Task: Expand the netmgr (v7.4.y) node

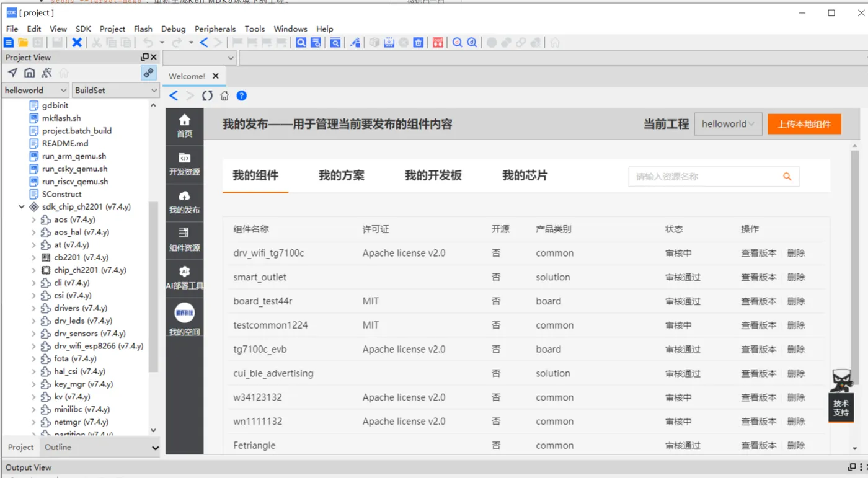Action: coord(33,422)
